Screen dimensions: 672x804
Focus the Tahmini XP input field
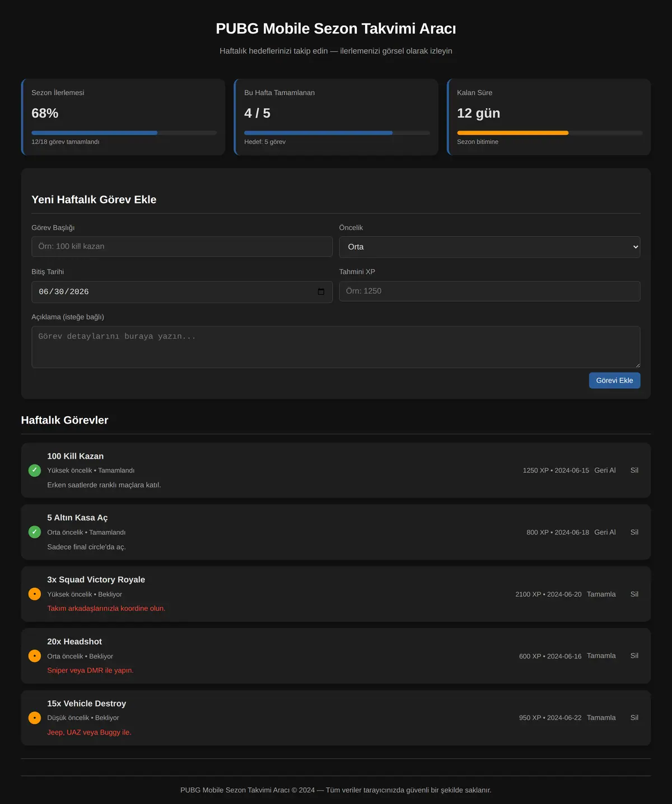click(x=489, y=291)
